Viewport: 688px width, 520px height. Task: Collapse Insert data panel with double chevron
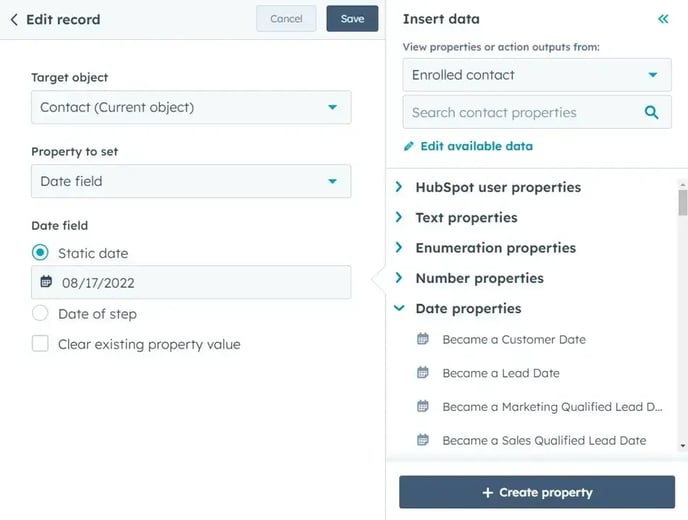(663, 19)
